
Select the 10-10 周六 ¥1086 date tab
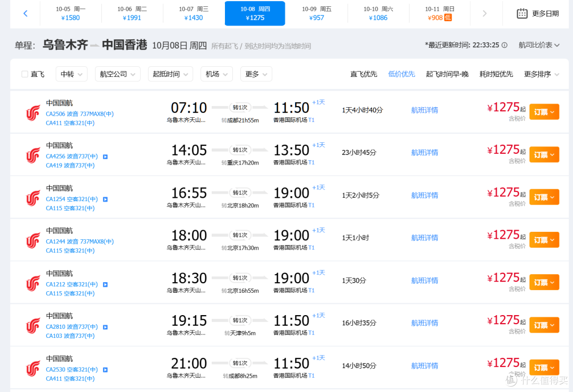click(378, 13)
